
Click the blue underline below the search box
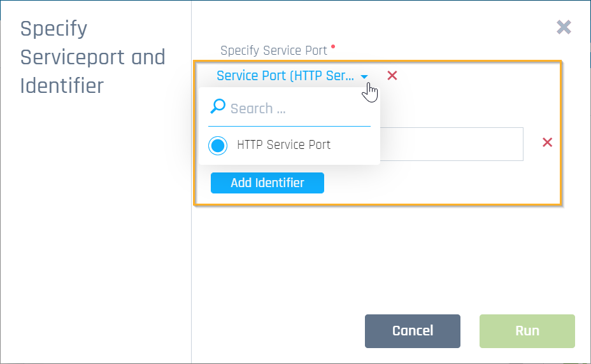(290, 126)
